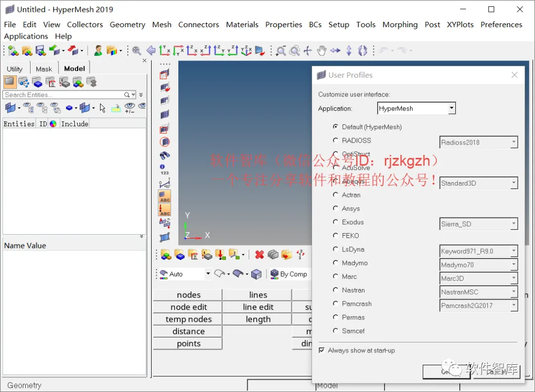Click the Load Collectors folder icon
This screenshot has height=392, width=535.
click(x=221, y=254)
